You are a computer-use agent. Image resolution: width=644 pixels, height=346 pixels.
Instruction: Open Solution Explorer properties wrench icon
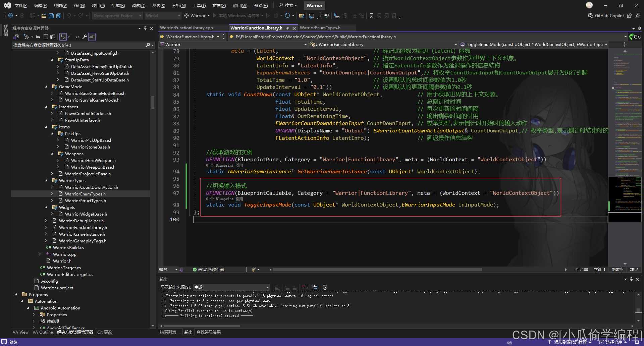click(85, 37)
